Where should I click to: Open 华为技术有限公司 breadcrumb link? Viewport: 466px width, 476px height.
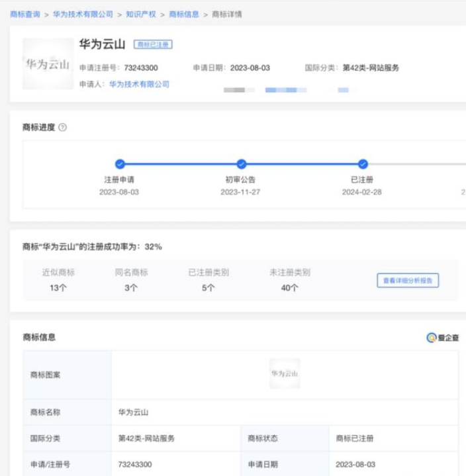click(83, 15)
